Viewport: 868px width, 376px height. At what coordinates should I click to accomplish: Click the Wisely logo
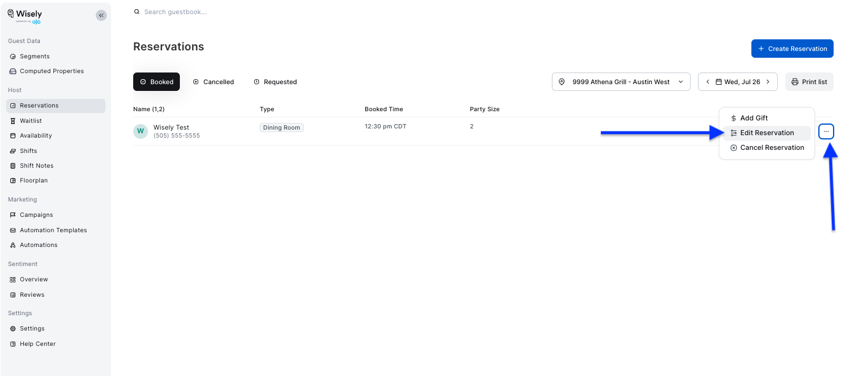25,17
